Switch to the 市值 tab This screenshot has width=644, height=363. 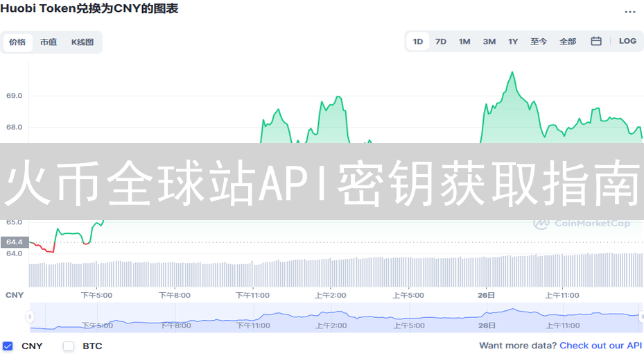pyautogui.click(x=49, y=42)
